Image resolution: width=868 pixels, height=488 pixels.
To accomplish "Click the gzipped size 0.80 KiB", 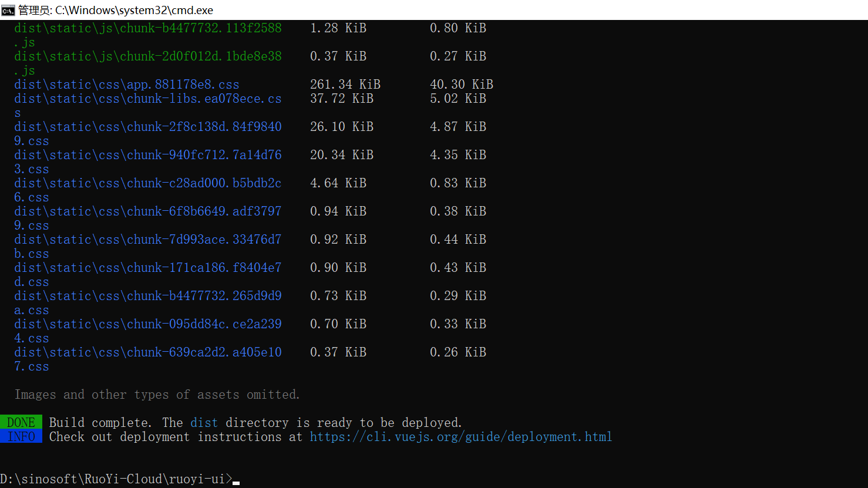I will 458,28.
